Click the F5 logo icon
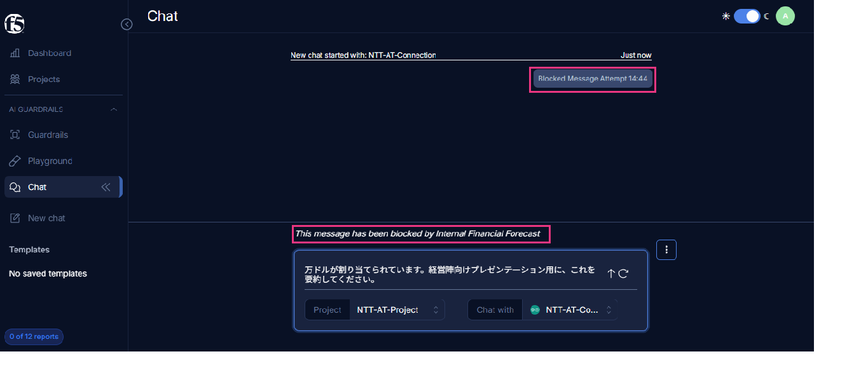Viewport: 868px width, 375px height. click(x=14, y=24)
